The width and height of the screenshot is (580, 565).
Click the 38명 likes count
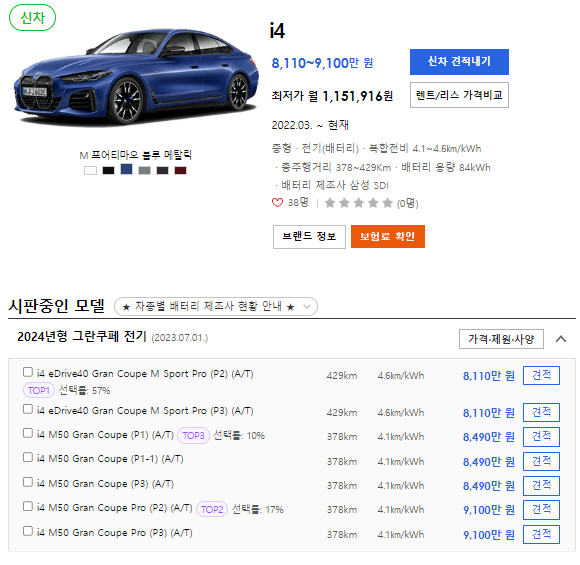(x=298, y=202)
